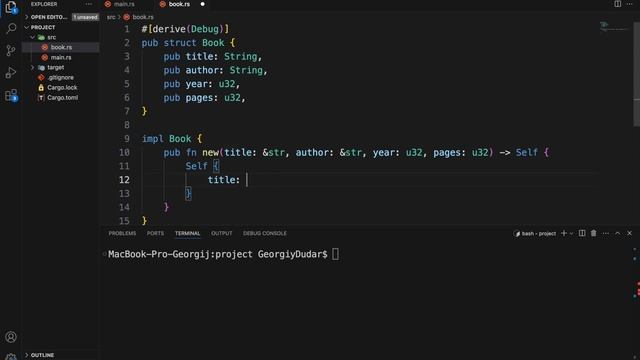Open the Search view icon

pos(11,28)
